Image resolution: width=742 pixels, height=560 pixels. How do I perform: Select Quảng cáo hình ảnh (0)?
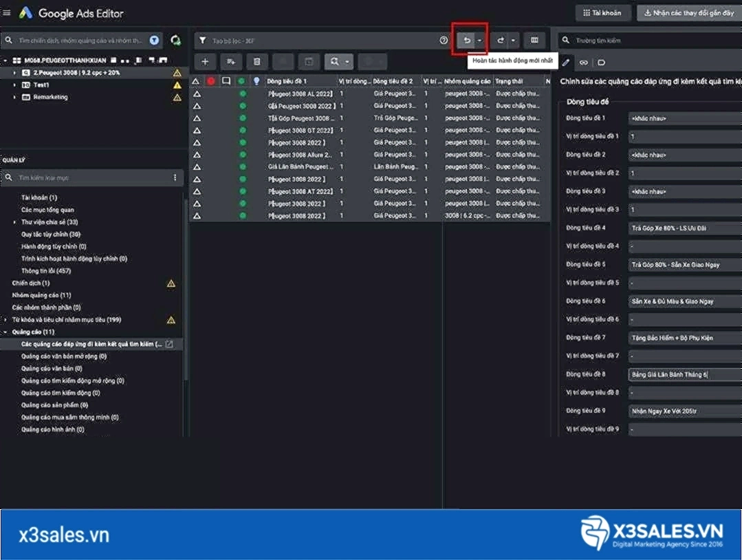52,430
